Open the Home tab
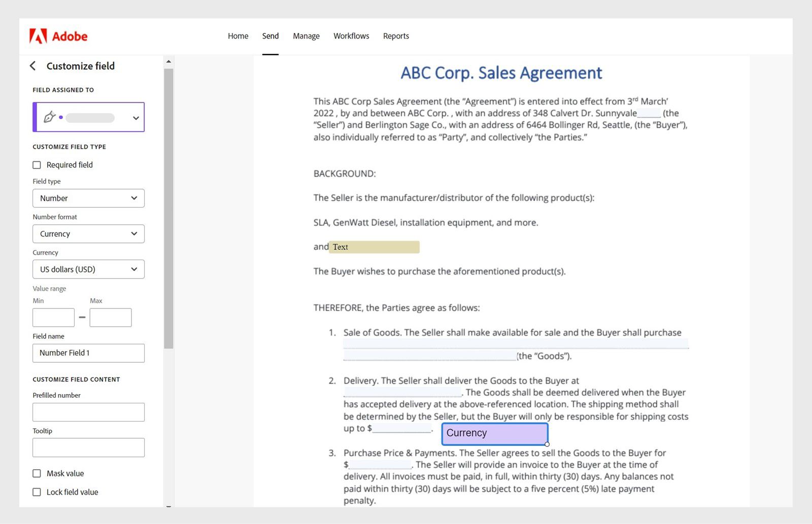The height and width of the screenshot is (524, 812). [238, 36]
